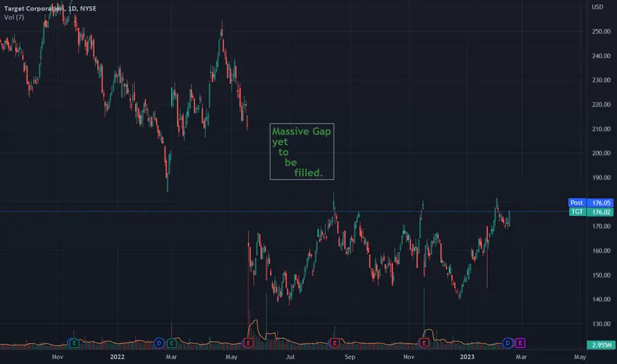Viewport: 617px width, 364px height.
Task: Click the 2022 label on time axis
Action: pos(117,357)
